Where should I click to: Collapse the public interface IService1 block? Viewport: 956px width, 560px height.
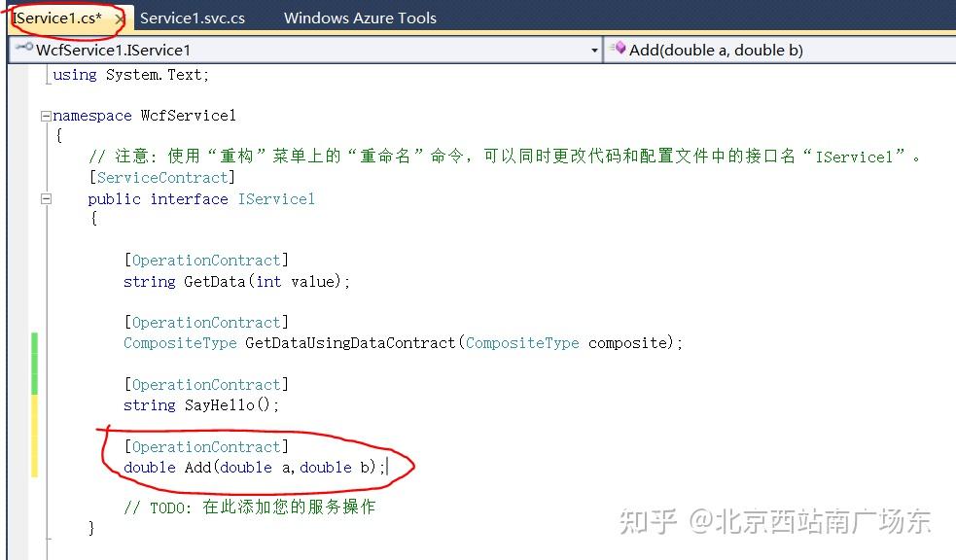pos(46,198)
